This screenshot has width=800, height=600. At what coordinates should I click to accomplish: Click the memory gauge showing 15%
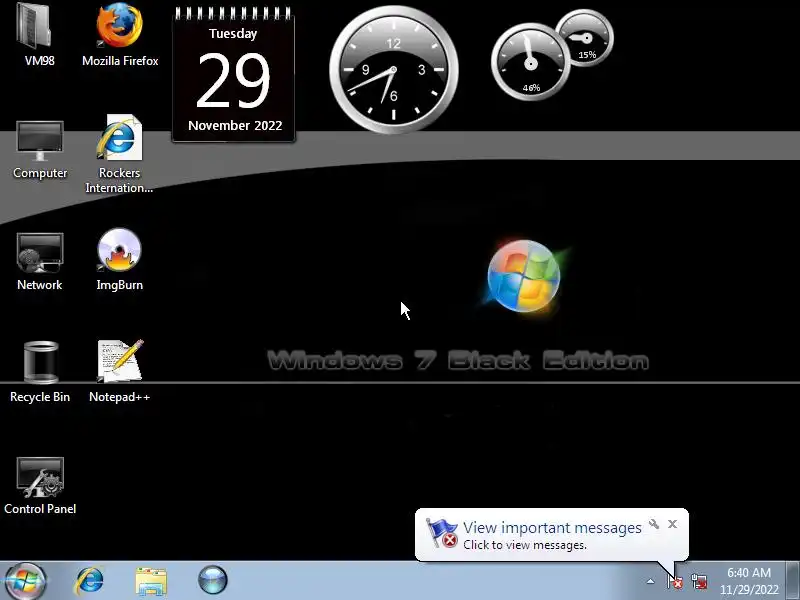point(585,38)
